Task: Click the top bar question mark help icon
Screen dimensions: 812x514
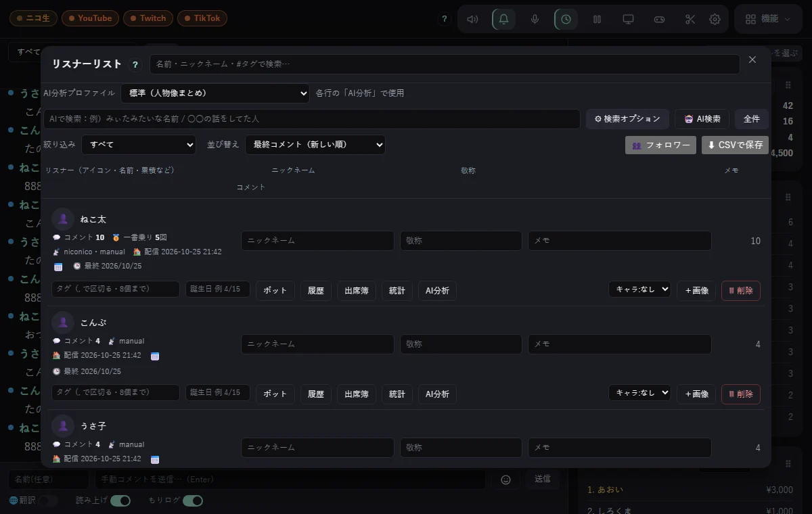Action: coord(444,19)
